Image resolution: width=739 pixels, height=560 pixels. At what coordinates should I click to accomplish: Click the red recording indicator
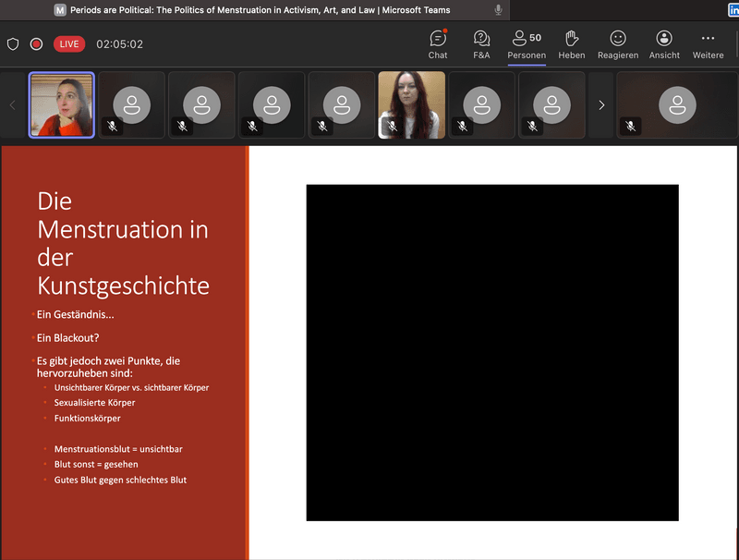(36, 44)
